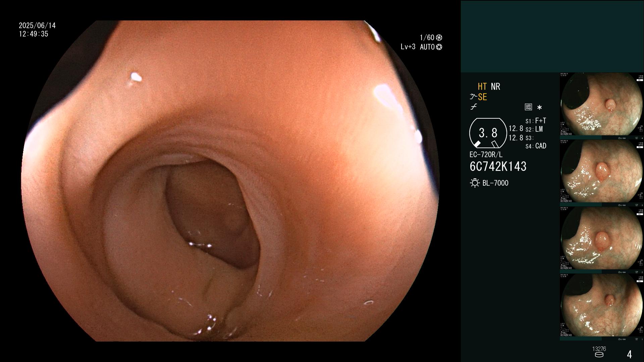Click the S4: CAD switch assignment
The image size is (644, 362).
pyautogui.click(x=536, y=146)
